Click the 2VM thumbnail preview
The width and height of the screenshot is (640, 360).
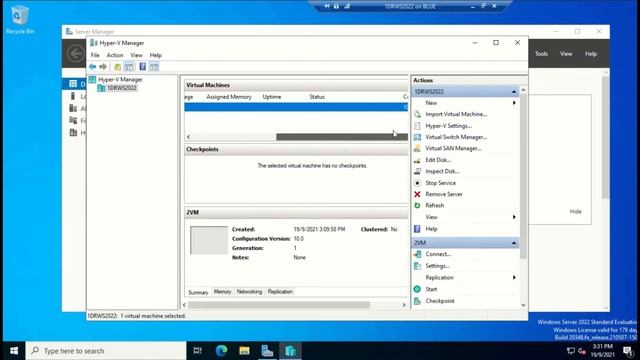tap(209, 240)
